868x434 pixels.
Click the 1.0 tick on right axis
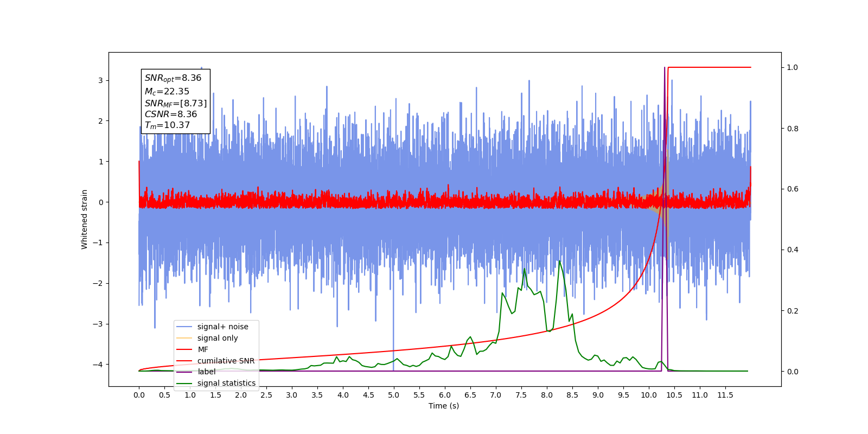pos(793,67)
